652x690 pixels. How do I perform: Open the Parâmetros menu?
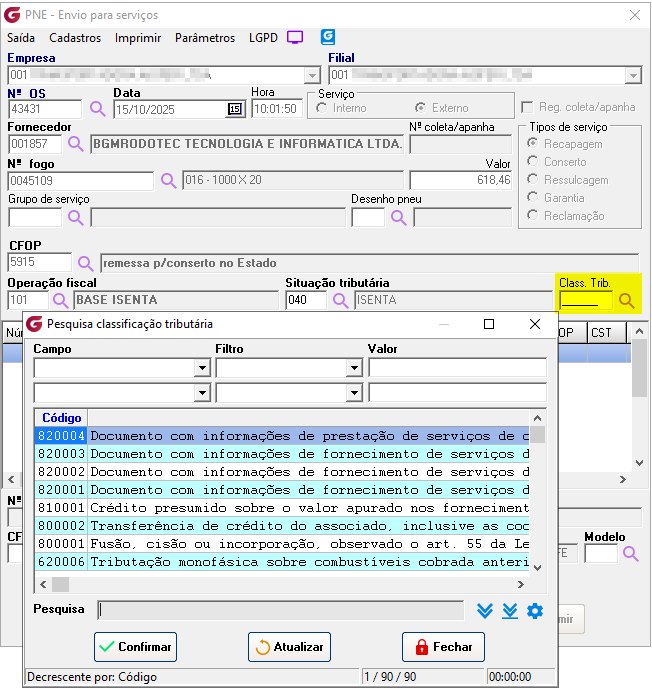click(205, 38)
